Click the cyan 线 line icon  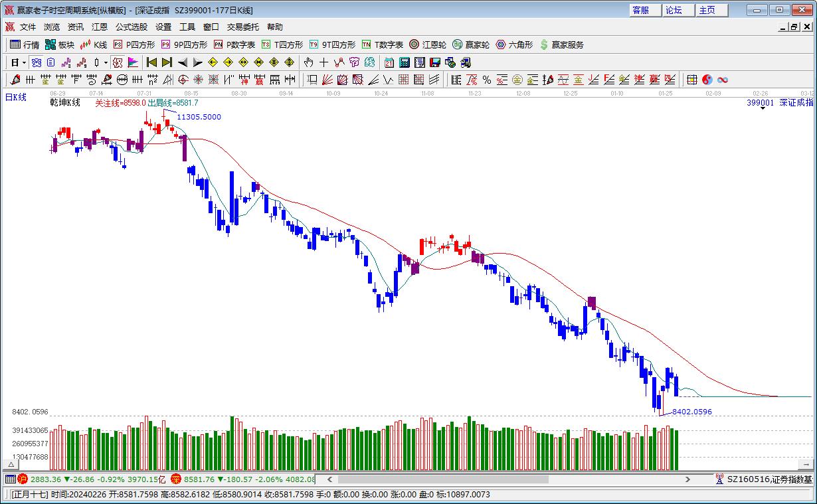pyautogui.click(x=369, y=62)
